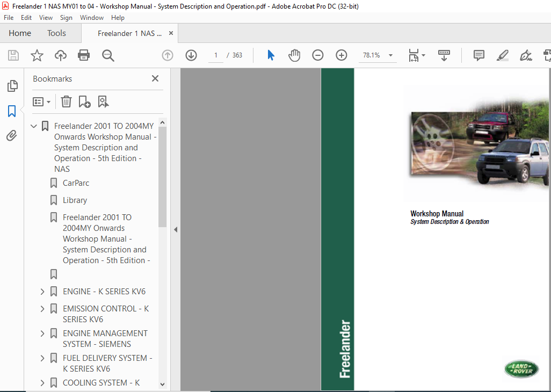Select the Highlight text pen tool
Screen dimensions: 551x392
(x=503, y=55)
